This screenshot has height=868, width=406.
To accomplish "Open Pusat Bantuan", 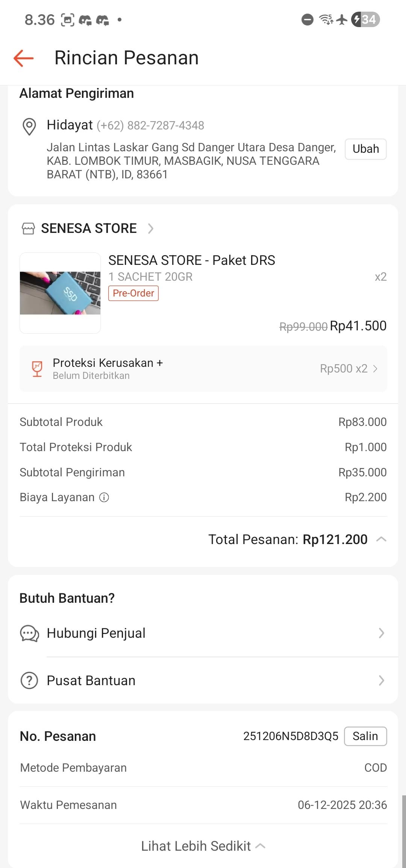I will [x=203, y=681].
